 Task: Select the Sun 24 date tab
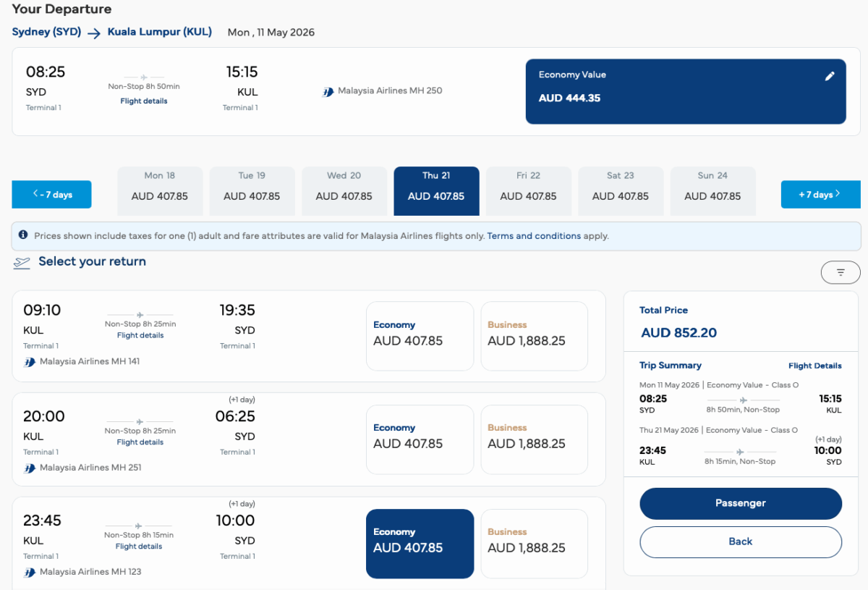pyautogui.click(x=712, y=191)
